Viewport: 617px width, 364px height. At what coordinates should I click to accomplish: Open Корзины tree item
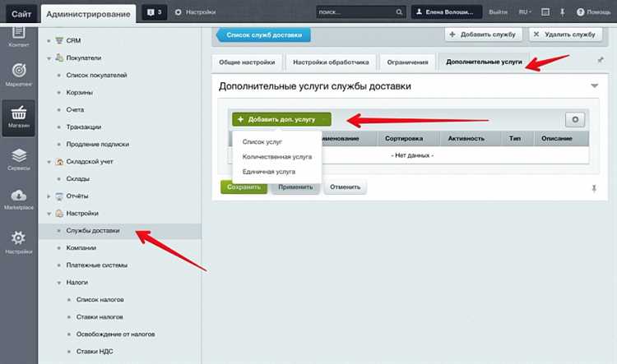[x=80, y=92]
